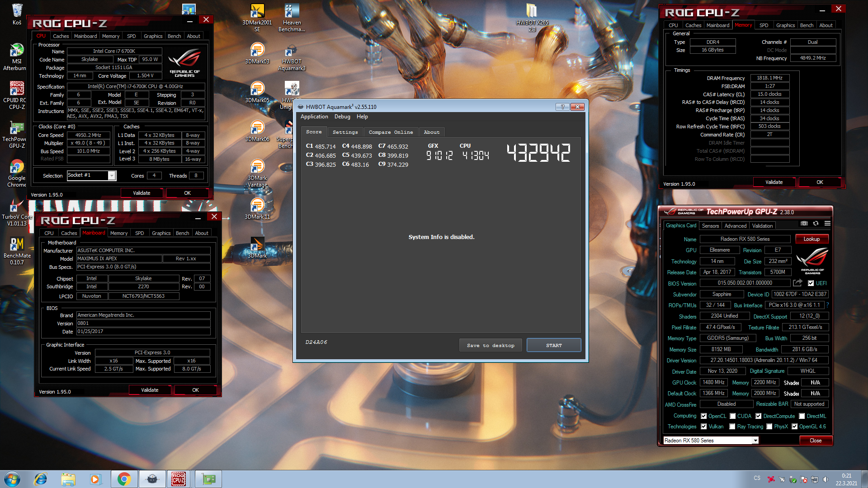Open the Help menu in HWBOT Aquamark
This screenshot has height=488, width=868.
(x=362, y=117)
